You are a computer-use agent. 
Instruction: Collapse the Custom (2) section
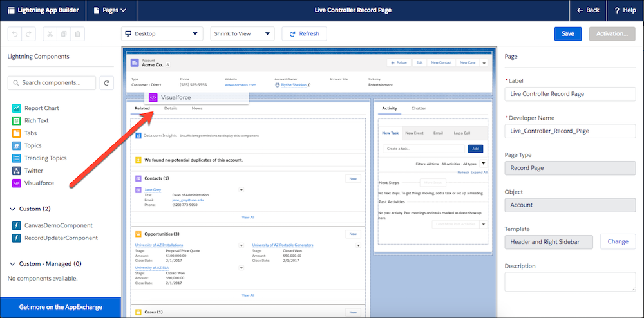click(12, 209)
